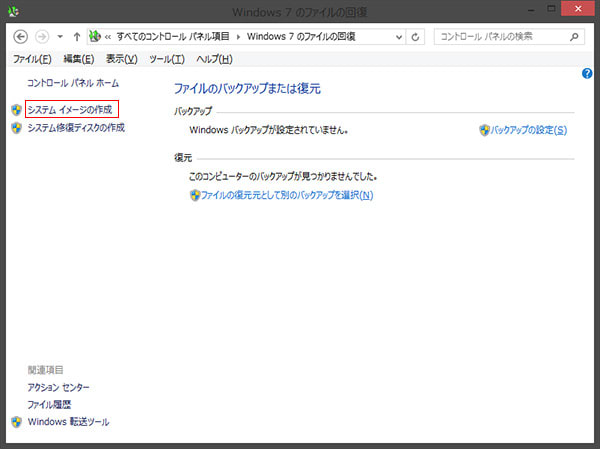Viewport: 600px width, 449px height.
Task: Open ファイル履歴 link
Action: click(x=49, y=405)
